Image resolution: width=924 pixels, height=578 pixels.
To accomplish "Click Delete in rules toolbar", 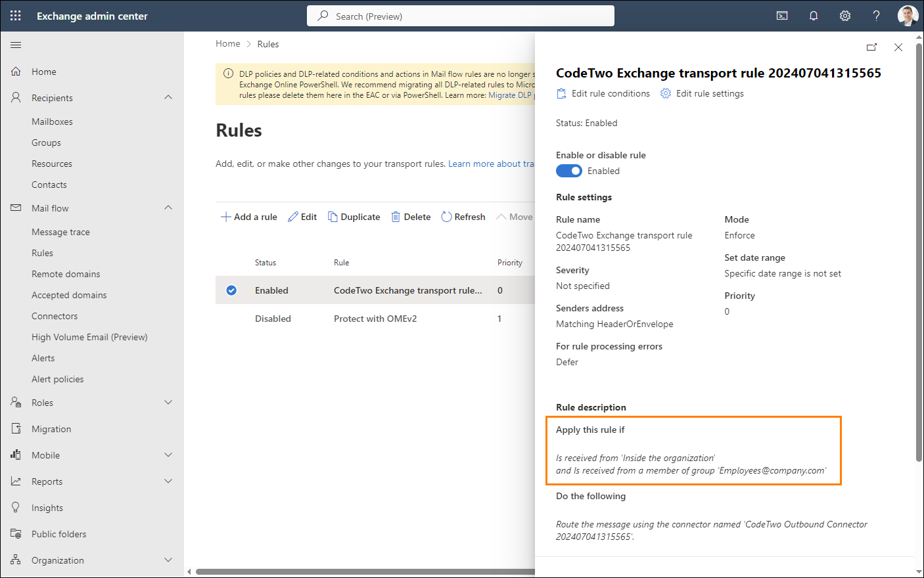I will [411, 217].
